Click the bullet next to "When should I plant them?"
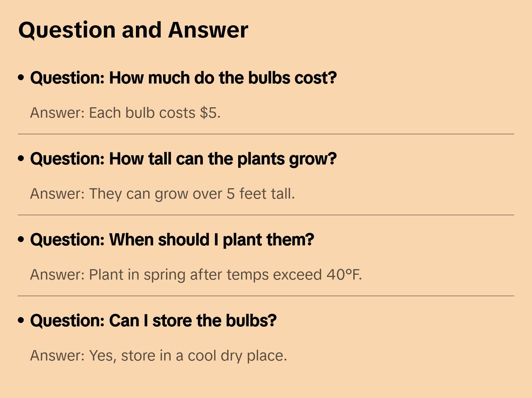The height and width of the screenshot is (398, 532). point(21,239)
